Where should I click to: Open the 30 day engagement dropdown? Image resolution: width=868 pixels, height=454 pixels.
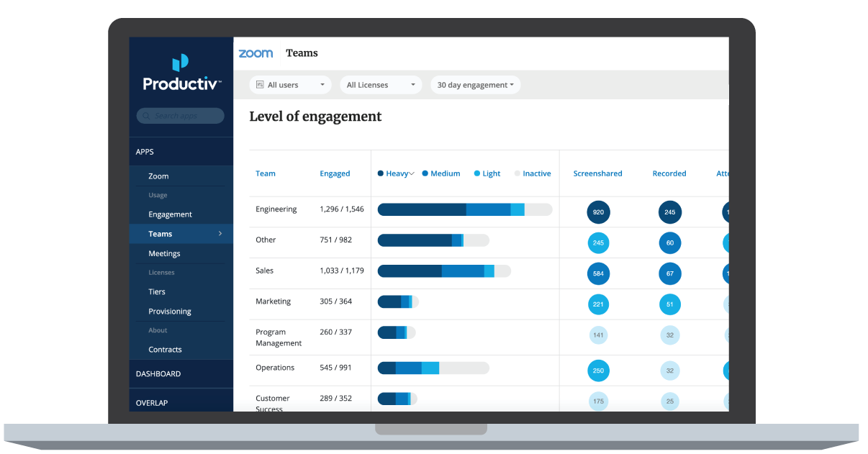coord(475,84)
